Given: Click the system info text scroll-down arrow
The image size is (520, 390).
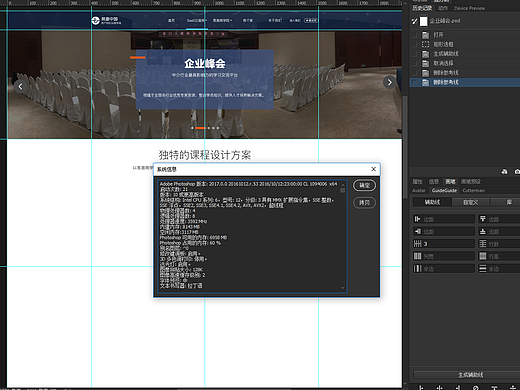Looking at the screenshot, I should 342,288.
